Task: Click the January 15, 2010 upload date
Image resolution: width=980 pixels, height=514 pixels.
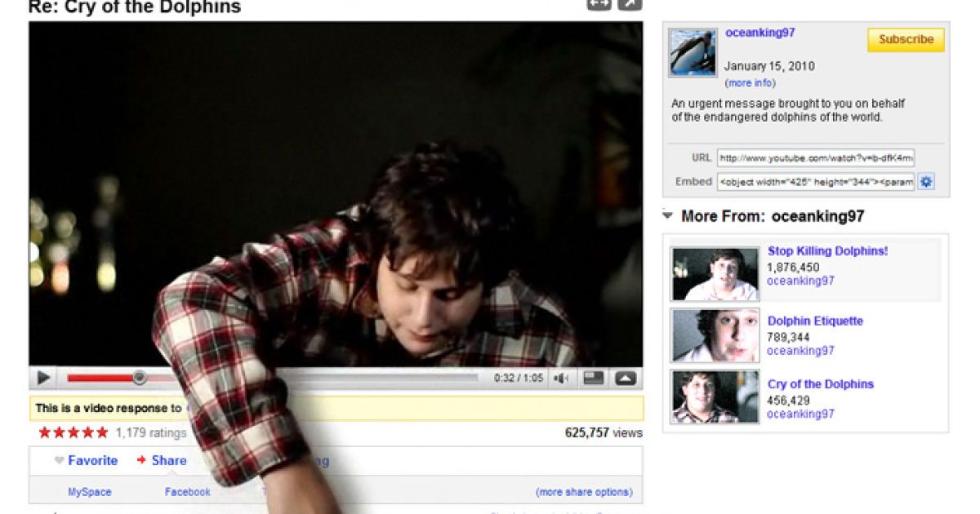Action: coord(769,66)
